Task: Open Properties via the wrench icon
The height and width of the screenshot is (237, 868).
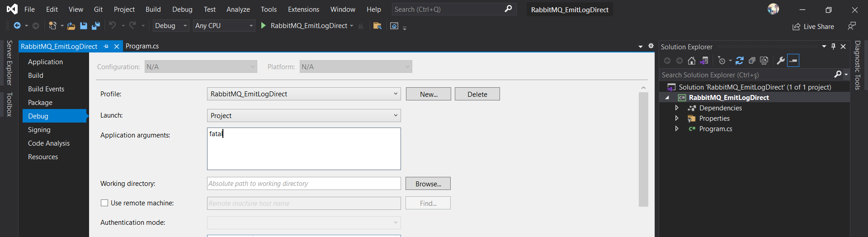Action: [x=780, y=61]
